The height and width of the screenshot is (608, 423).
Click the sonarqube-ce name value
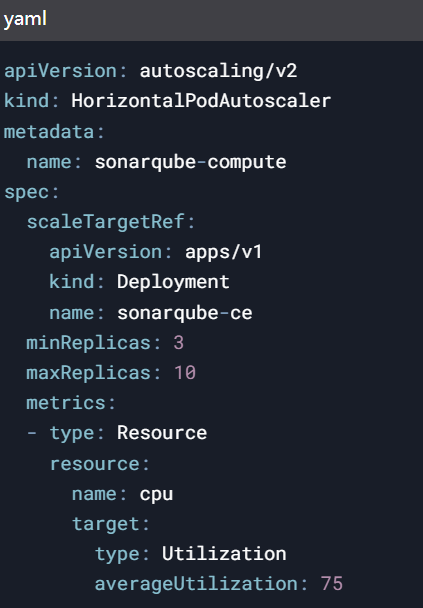tap(185, 313)
